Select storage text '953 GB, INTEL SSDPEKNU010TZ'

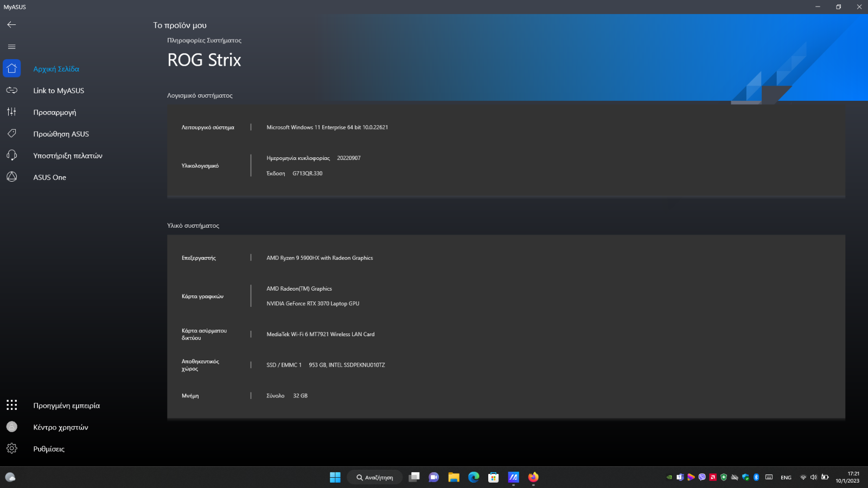click(347, 365)
